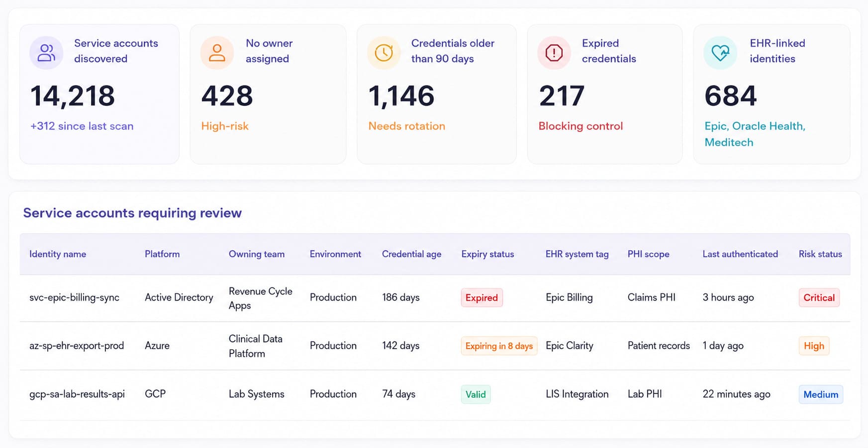Click Last authenticated column header
The width and height of the screenshot is (868, 448).
(740, 254)
